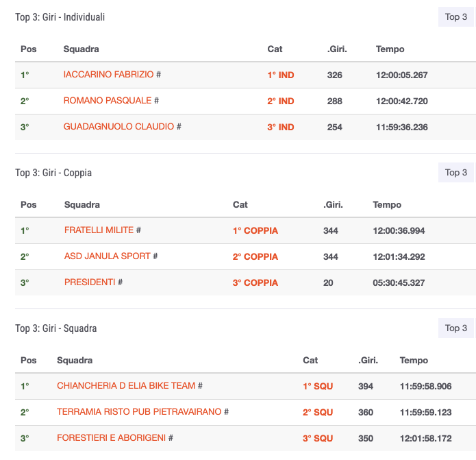The height and width of the screenshot is (460, 476).
Task: Open PRESIDENTI team link
Action: point(90,282)
